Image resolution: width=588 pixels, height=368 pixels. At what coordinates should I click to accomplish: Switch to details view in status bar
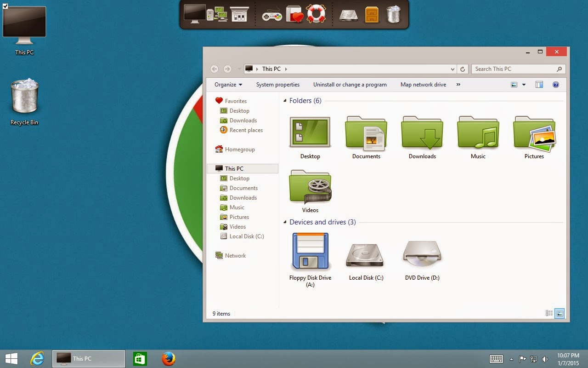pyautogui.click(x=549, y=313)
